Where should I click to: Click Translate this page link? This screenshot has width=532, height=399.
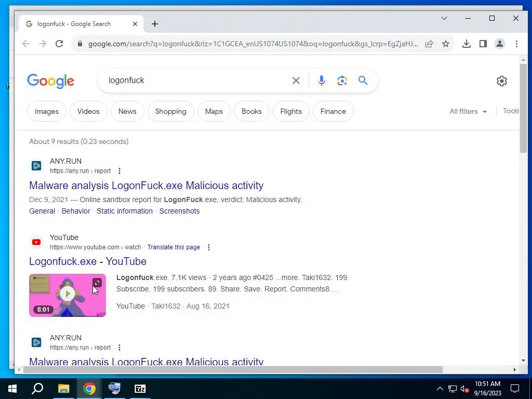174,247
